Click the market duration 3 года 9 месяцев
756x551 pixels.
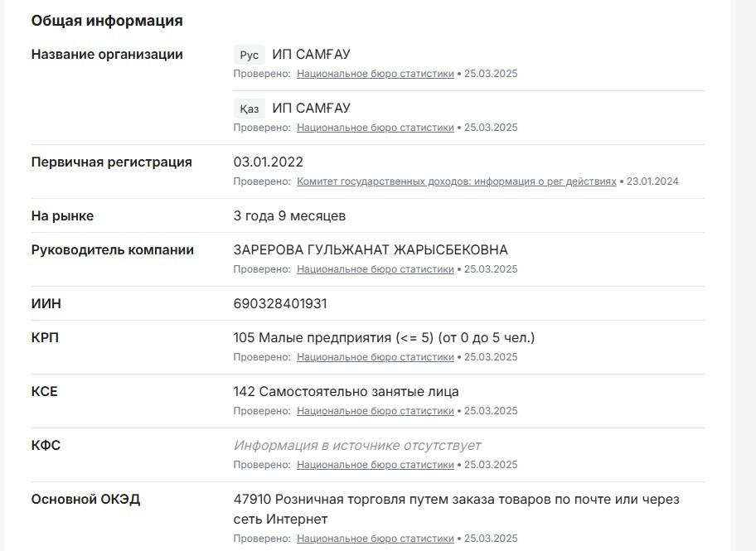pos(289,216)
